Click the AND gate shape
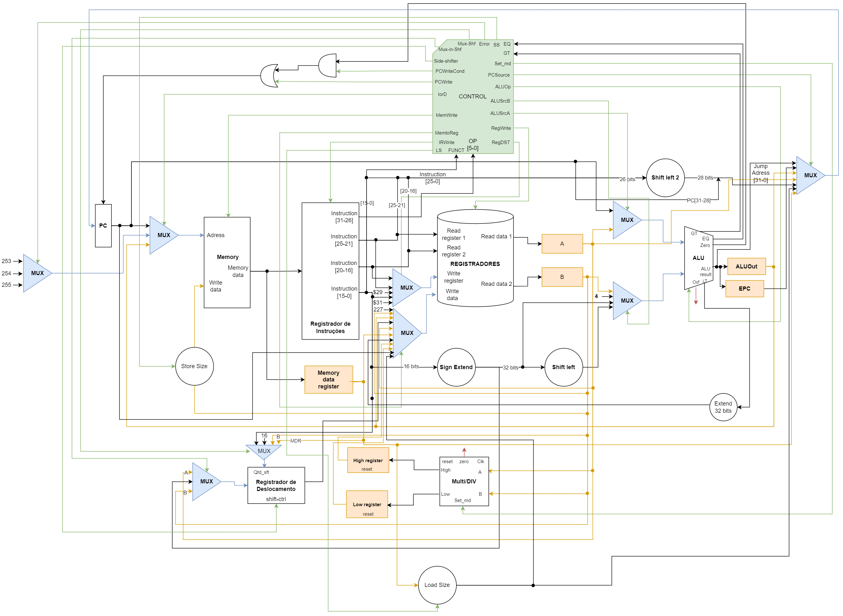 click(328, 66)
